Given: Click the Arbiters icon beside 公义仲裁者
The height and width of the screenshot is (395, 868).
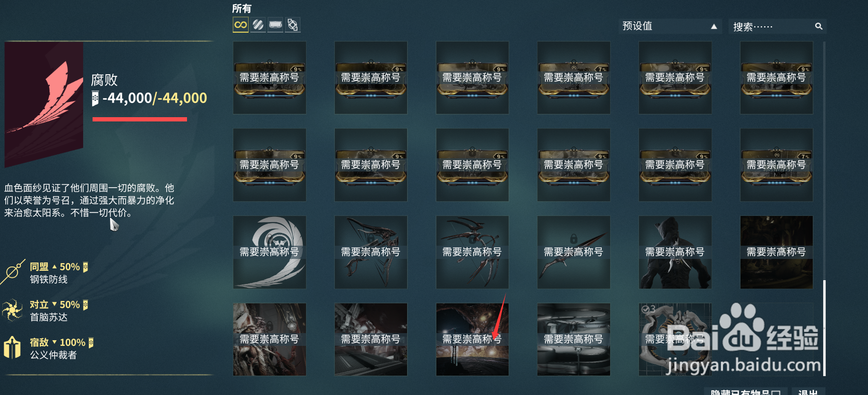Looking at the screenshot, I should point(12,347).
